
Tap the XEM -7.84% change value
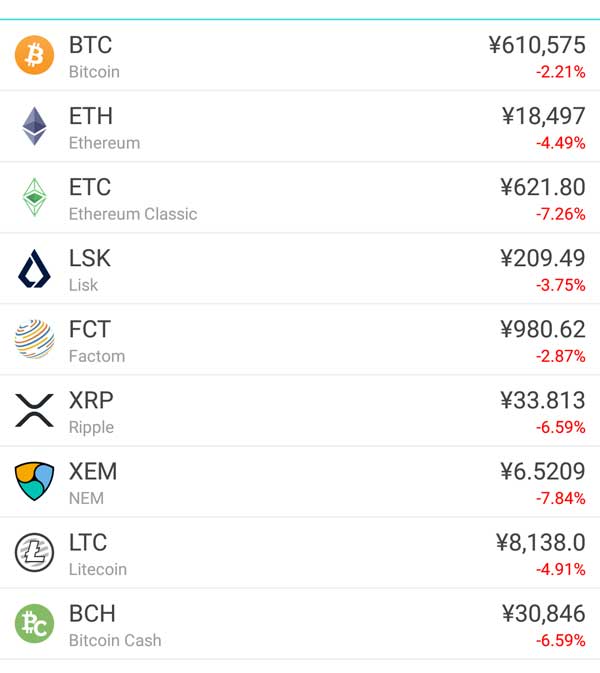(x=561, y=498)
